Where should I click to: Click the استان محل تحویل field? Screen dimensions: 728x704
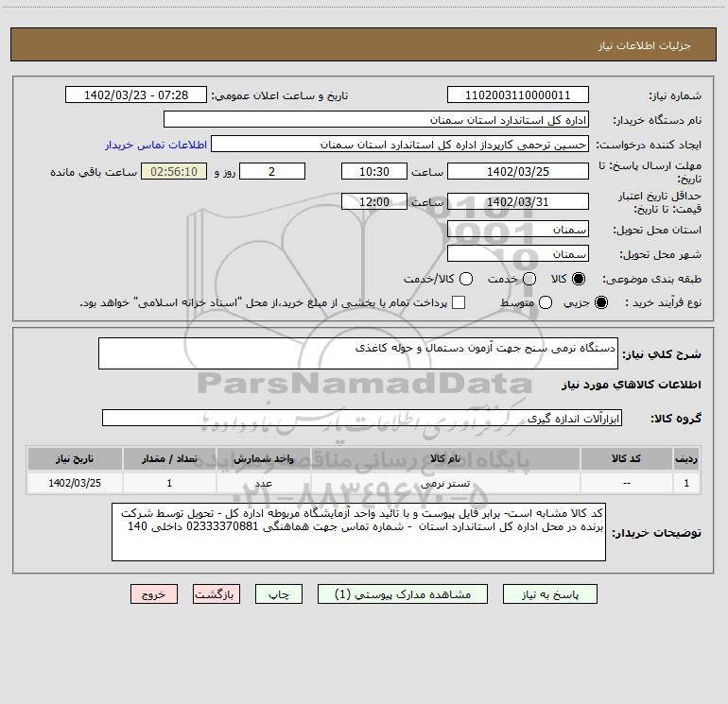(518, 229)
